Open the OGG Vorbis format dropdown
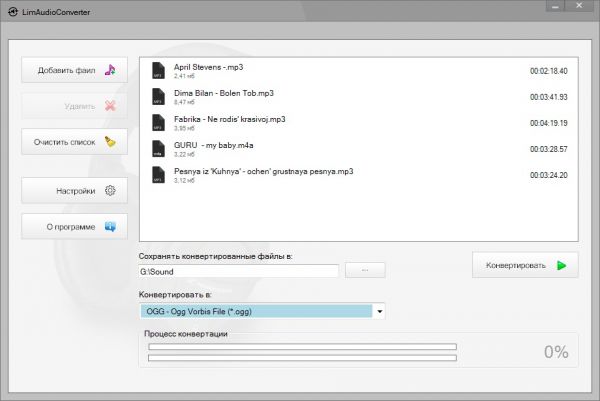Viewport: 600px width, 401px height. [262, 311]
